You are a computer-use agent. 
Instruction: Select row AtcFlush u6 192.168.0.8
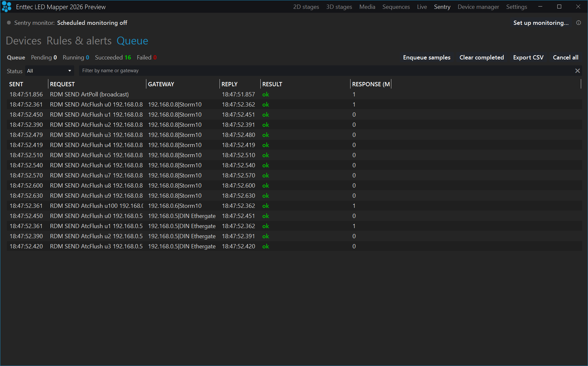tap(294, 165)
